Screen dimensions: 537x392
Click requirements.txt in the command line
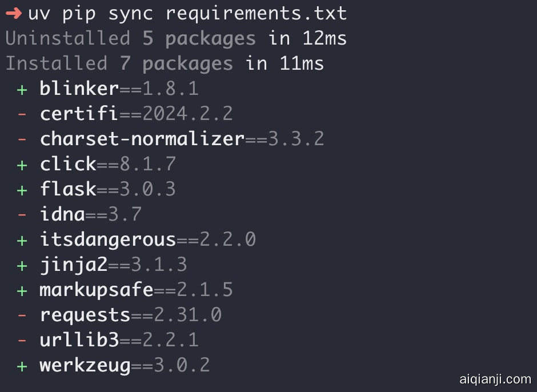click(x=256, y=13)
